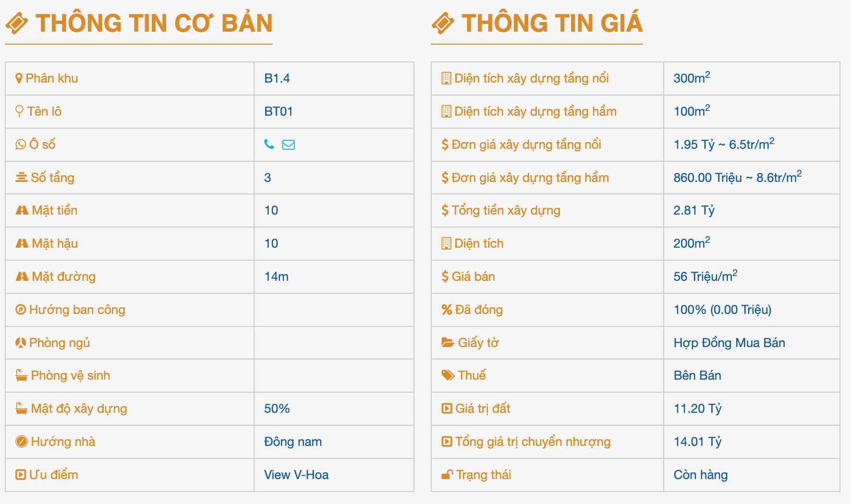
Task: Click the map pin icon beside Phân khu
Action: (19, 78)
